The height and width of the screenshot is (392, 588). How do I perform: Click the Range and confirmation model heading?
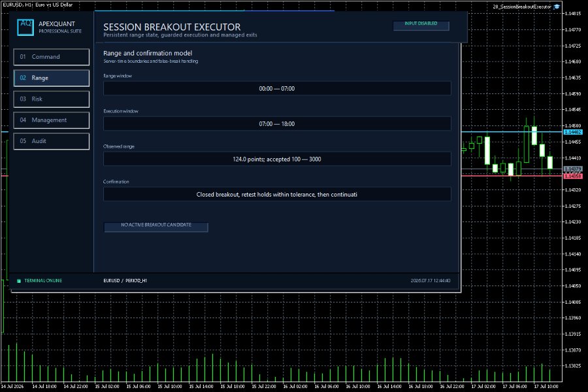[x=148, y=54]
